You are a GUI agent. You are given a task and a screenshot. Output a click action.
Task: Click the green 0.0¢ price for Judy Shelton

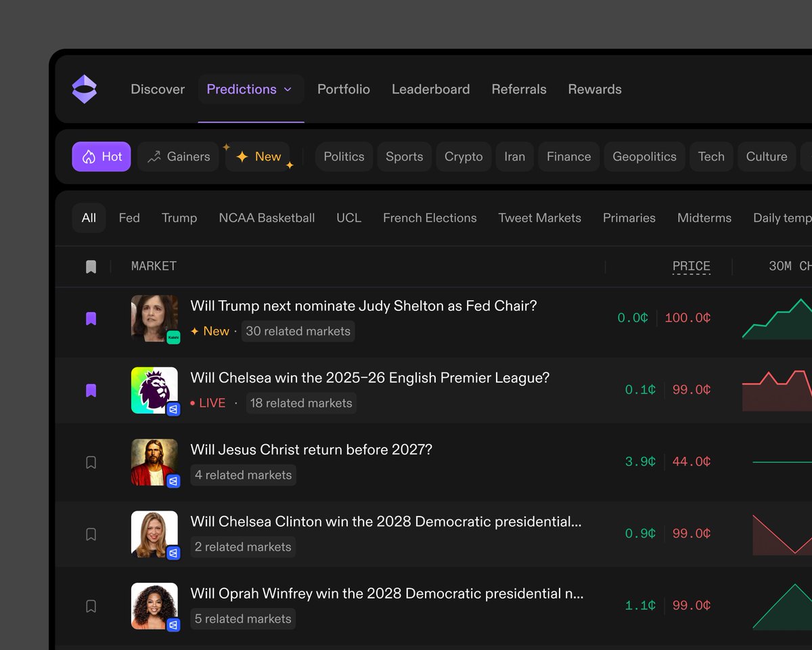coord(633,318)
